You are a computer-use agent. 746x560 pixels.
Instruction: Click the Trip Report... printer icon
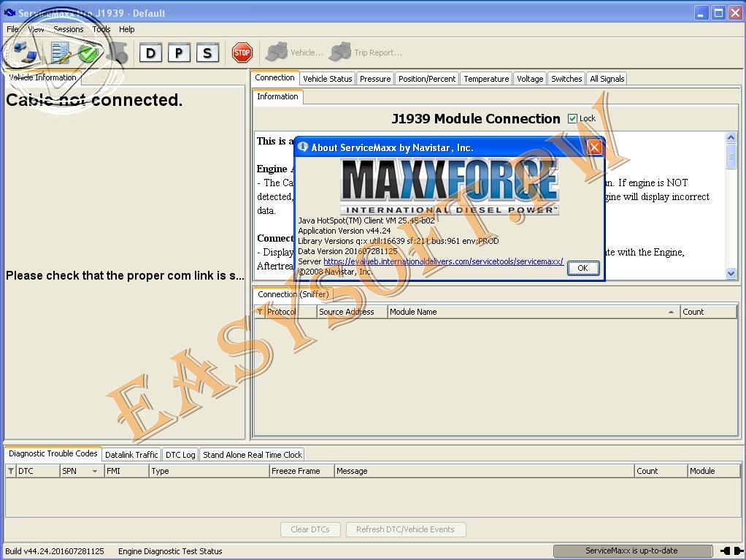tap(339, 52)
